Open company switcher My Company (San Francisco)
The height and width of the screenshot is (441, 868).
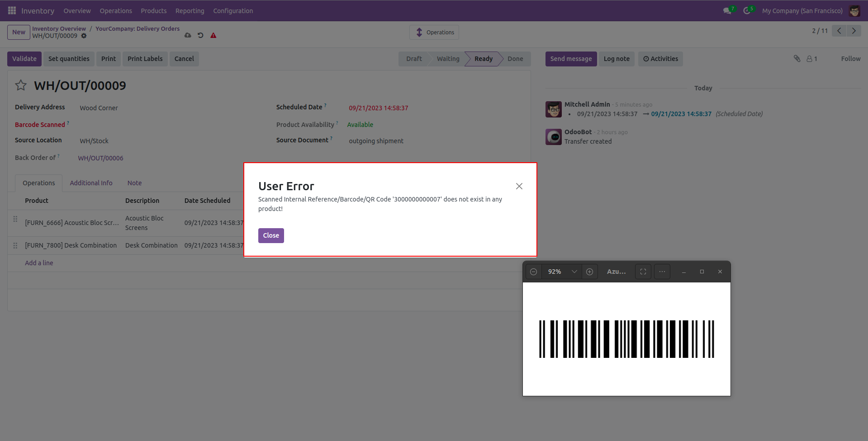pyautogui.click(x=802, y=10)
